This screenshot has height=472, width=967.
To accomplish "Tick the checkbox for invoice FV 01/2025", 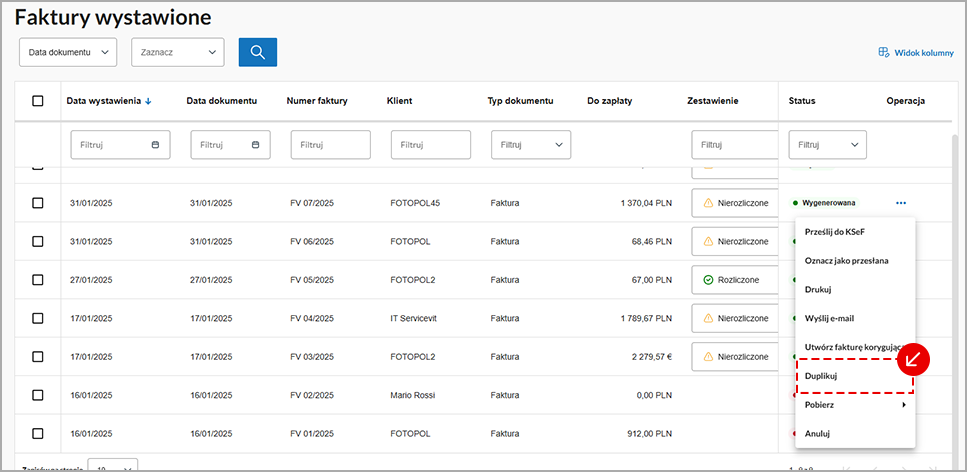I will [x=38, y=434].
